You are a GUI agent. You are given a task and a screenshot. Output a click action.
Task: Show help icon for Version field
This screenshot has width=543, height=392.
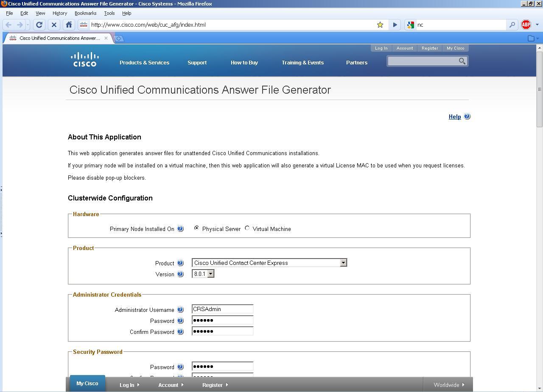click(180, 274)
